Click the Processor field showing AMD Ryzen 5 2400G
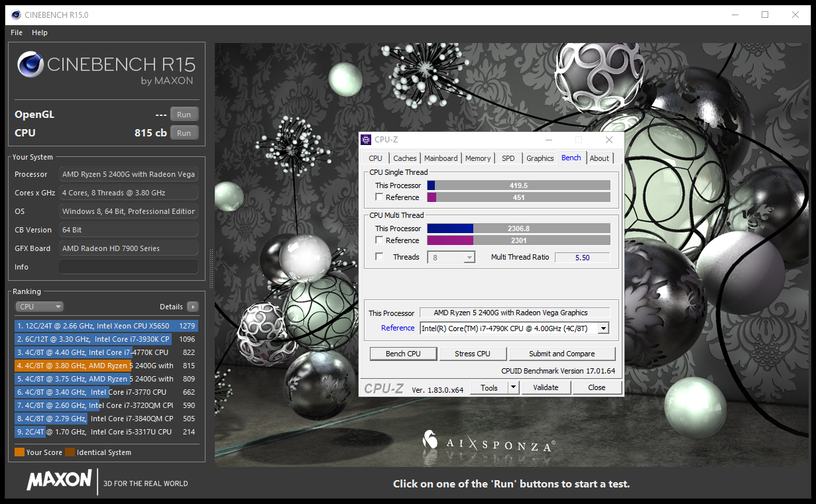Screen dimensions: 816x504 [x=129, y=174]
